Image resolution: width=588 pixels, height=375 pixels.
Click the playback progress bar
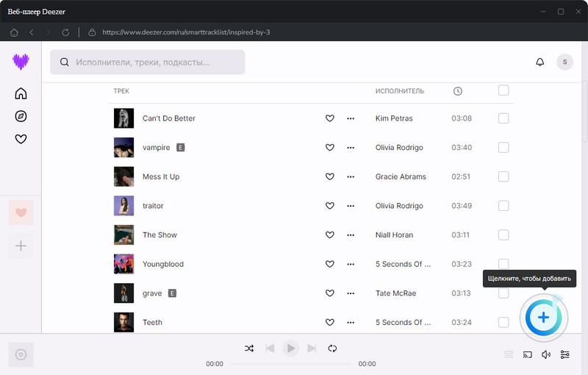click(x=290, y=364)
